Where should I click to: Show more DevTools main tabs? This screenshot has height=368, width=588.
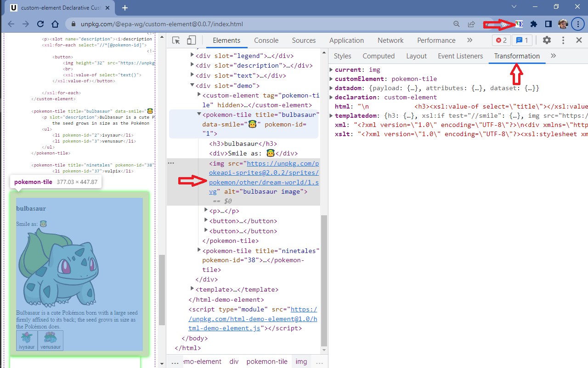(x=469, y=40)
